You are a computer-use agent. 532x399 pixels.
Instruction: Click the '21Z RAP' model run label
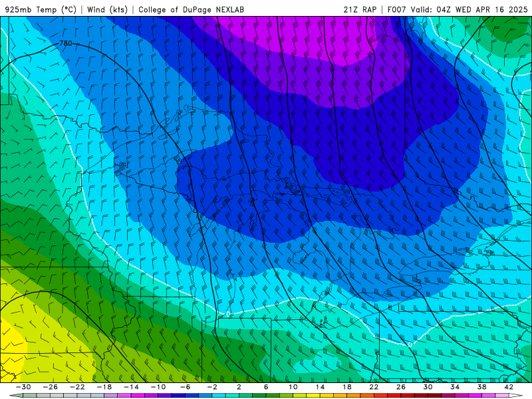click(360, 9)
